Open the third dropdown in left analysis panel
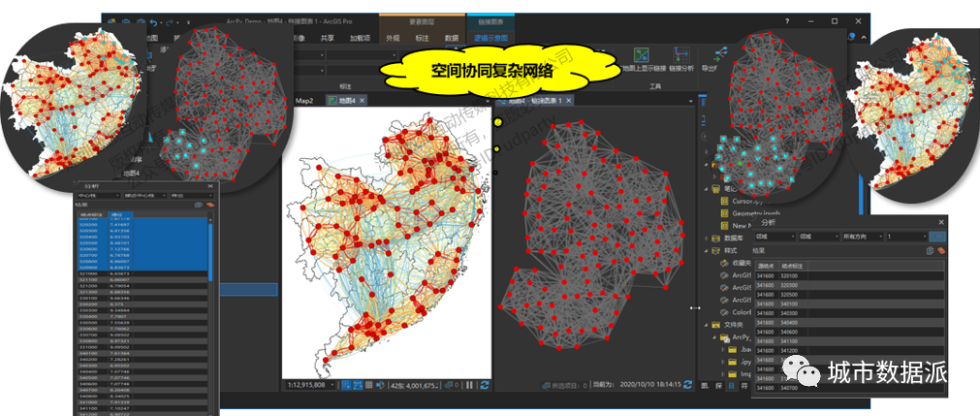Image resolution: width=980 pixels, height=416 pixels. (x=191, y=195)
